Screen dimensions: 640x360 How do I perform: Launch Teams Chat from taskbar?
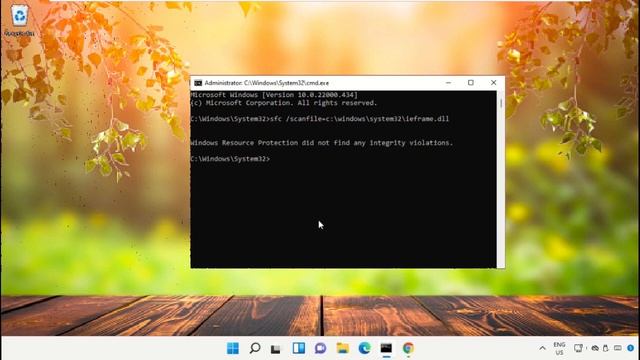[x=320, y=348]
